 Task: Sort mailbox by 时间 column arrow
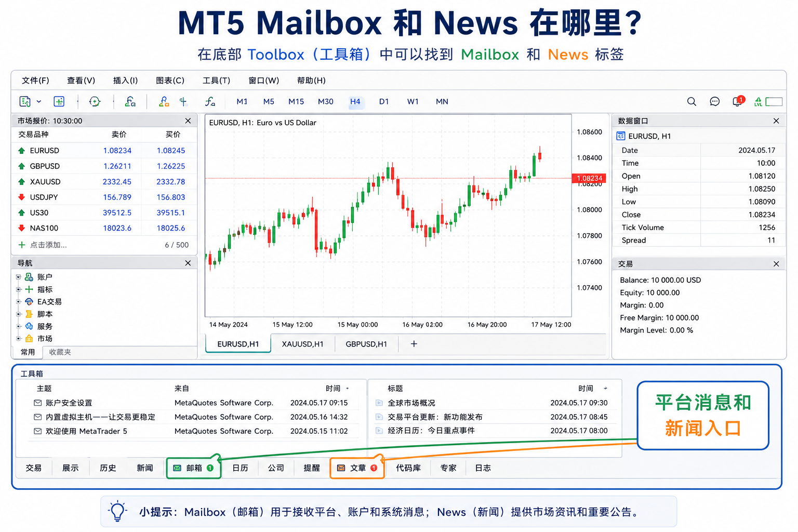click(x=348, y=389)
